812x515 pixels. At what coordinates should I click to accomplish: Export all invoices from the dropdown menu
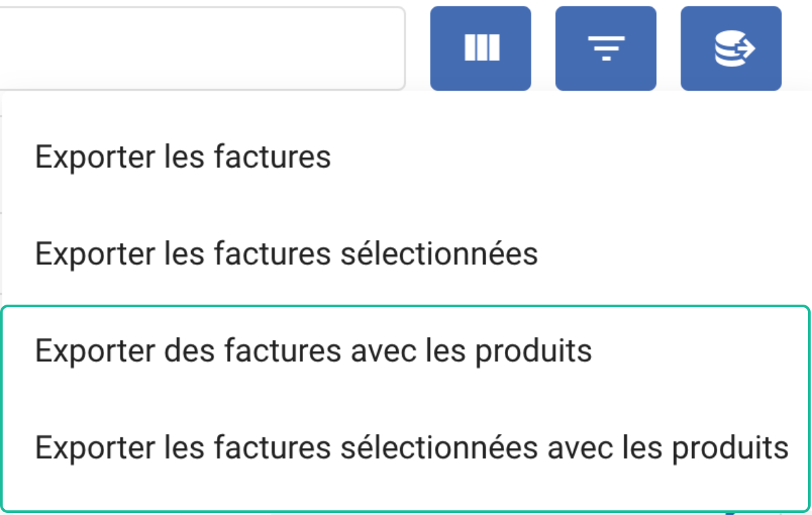[x=183, y=158]
